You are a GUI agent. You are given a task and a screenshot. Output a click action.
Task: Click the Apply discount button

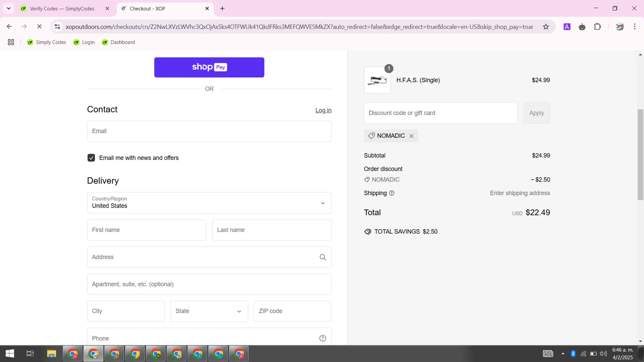point(537,113)
